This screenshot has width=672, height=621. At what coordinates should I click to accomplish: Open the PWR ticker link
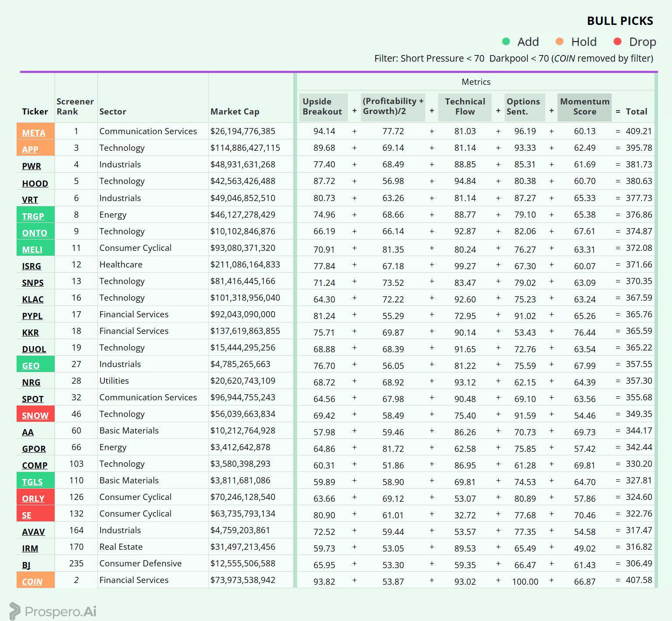(x=31, y=166)
